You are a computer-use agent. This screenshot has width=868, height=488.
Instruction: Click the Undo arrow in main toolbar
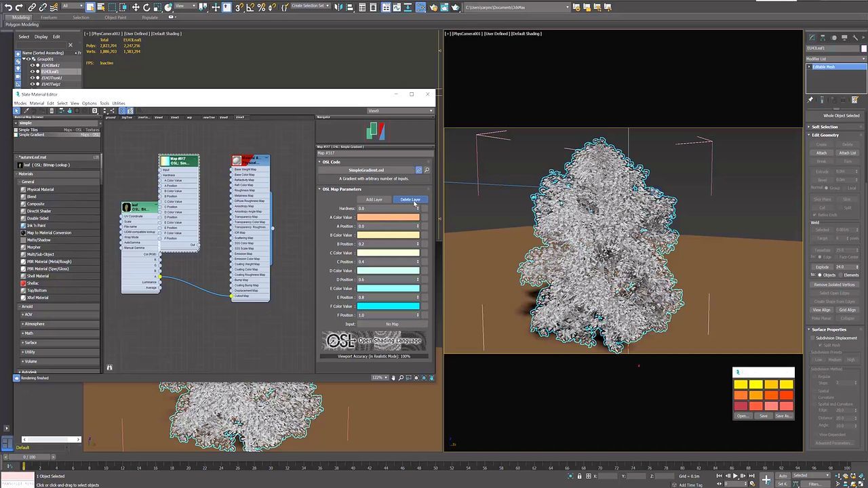pos(8,7)
